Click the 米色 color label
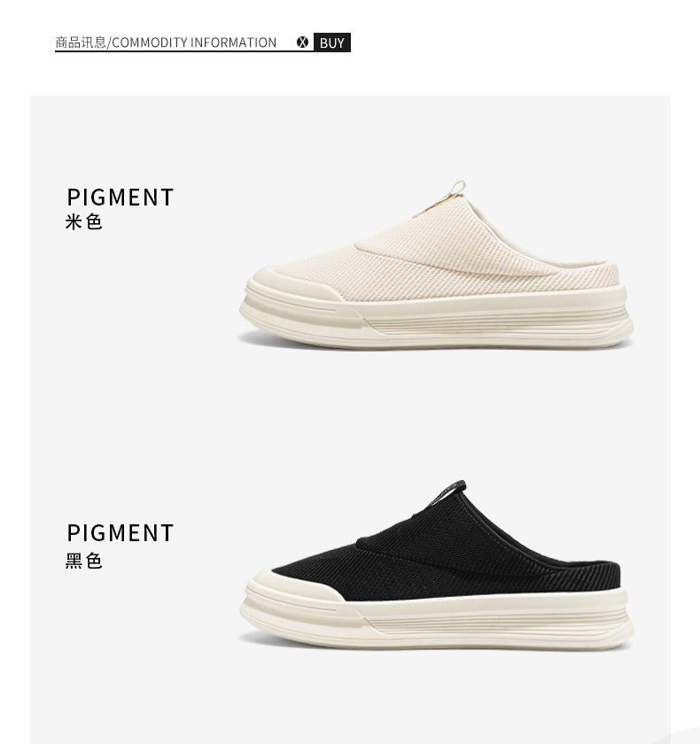 click(x=84, y=221)
